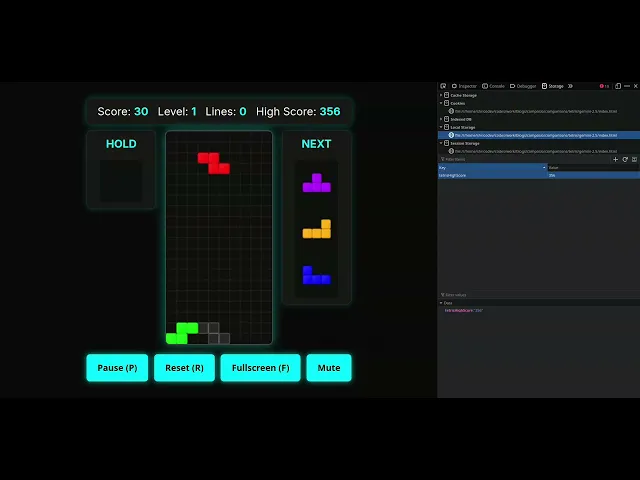Mute the game sound
The height and width of the screenshot is (480, 640).
point(329,368)
